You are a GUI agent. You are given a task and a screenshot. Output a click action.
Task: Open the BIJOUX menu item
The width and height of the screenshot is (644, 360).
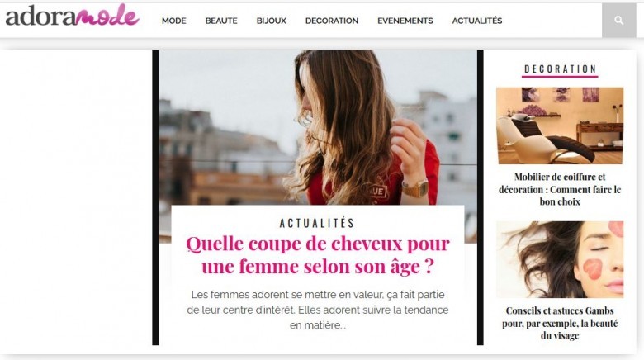point(272,21)
